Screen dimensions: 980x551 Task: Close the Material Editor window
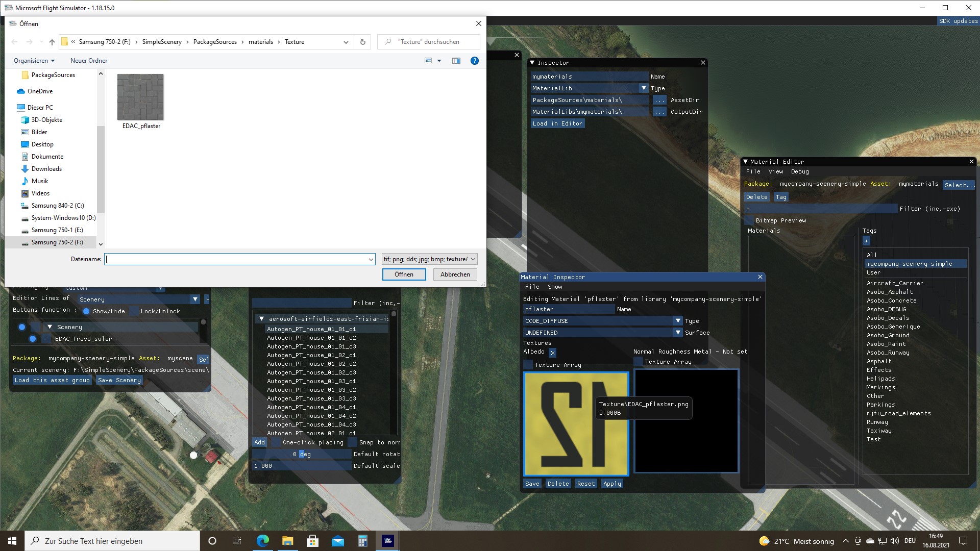click(x=971, y=162)
